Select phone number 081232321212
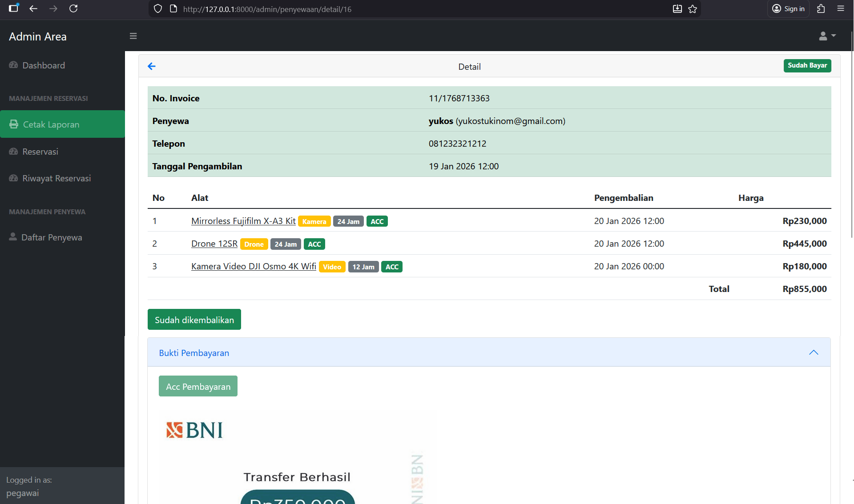The image size is (854, 504). pos(457,144)
